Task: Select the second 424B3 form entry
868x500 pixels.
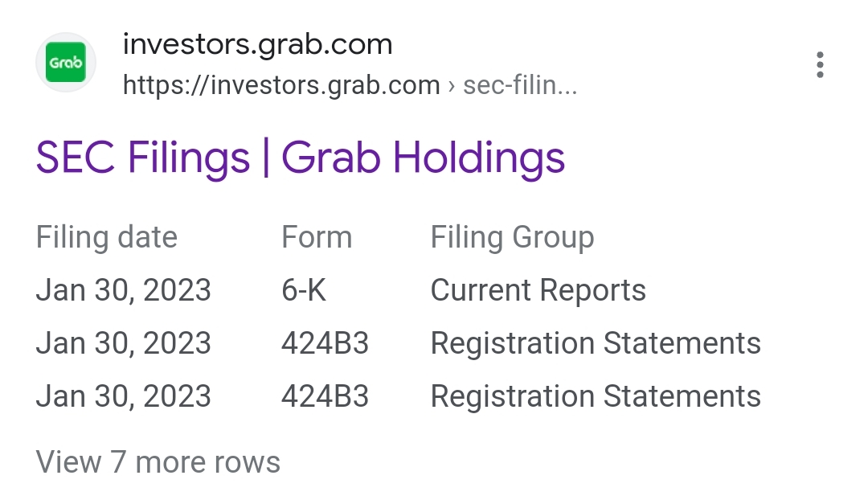Action: coord(325,396)
